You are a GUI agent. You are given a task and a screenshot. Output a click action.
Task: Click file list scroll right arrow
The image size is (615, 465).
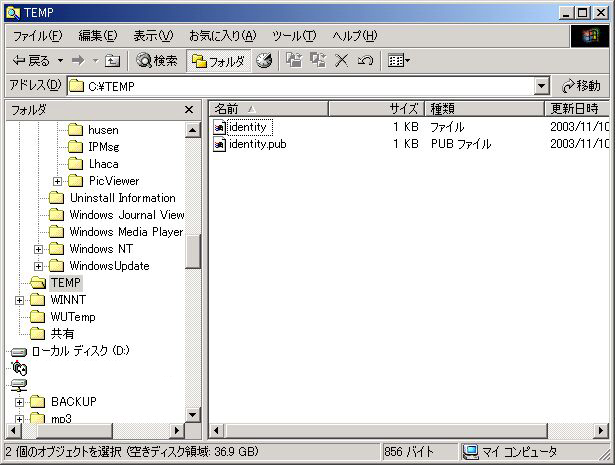pos(601,431)
